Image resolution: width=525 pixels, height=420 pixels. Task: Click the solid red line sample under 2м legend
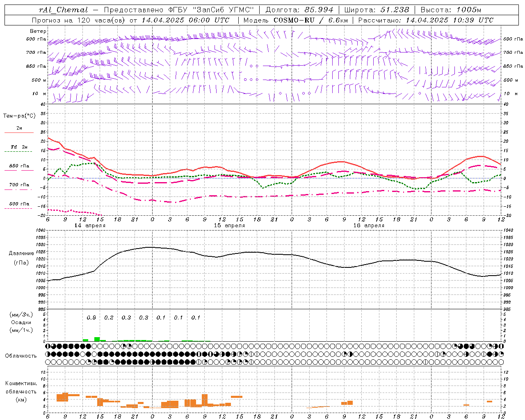[19, 133]
